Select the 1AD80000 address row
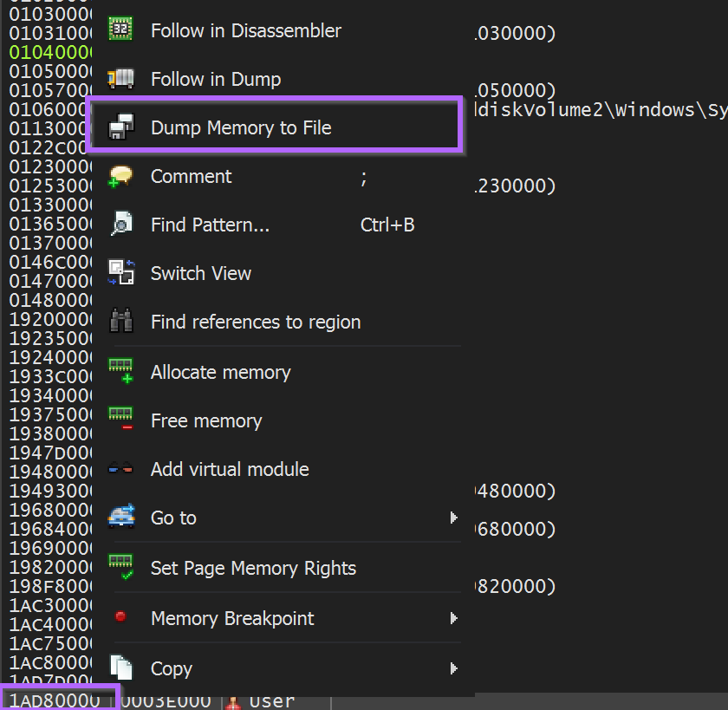This screenshot has width=728, height=710. (55, 700)
